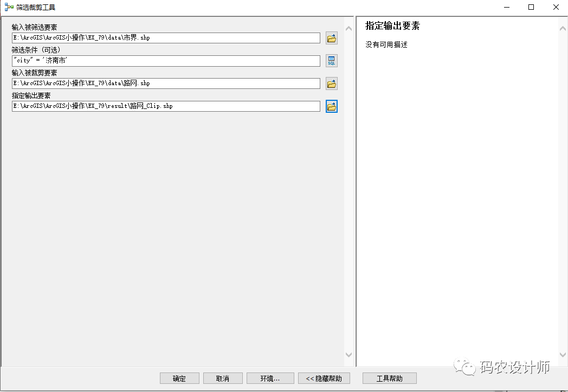Collapse help panel with << 隐藏帮助
Image resolution: width=568 pixels, height=392 pixels.
pyautogui.click(x=324, y=378)
